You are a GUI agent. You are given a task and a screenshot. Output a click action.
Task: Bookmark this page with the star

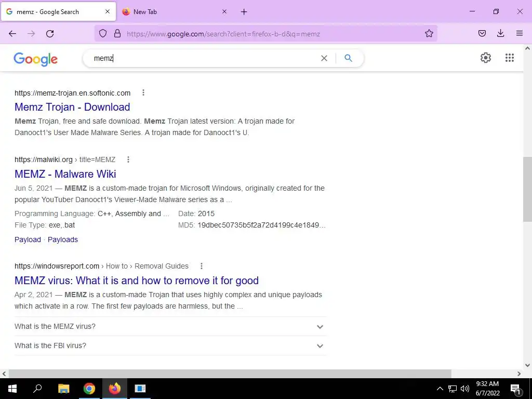click(x=429, y=33)
